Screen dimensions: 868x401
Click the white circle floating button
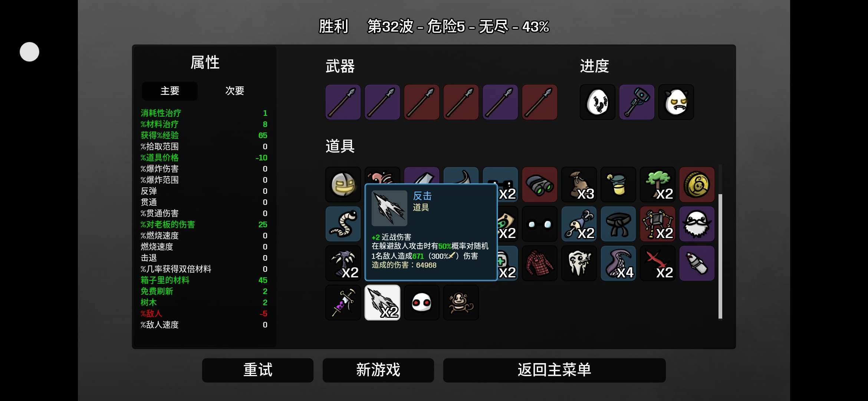(x=29, y=52)
